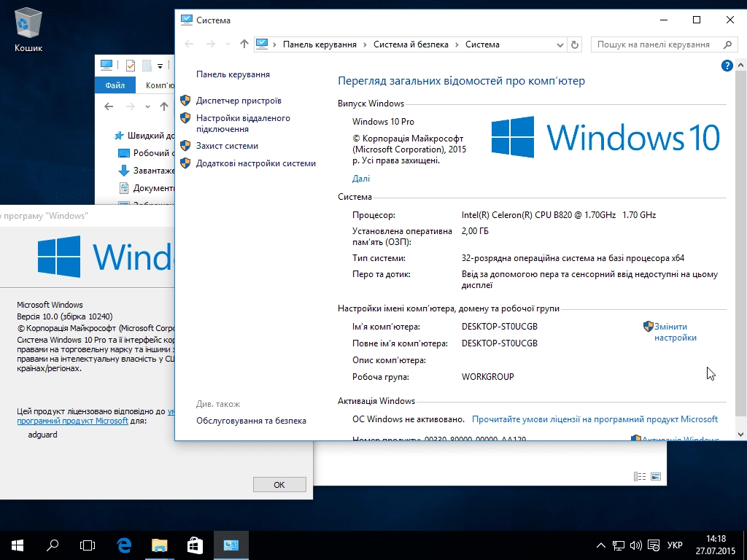This screenshot has height=560, width=747.
Task: Click computer icon in Explorer title bar
Action: pyautogui.click(x=107, y=65)
